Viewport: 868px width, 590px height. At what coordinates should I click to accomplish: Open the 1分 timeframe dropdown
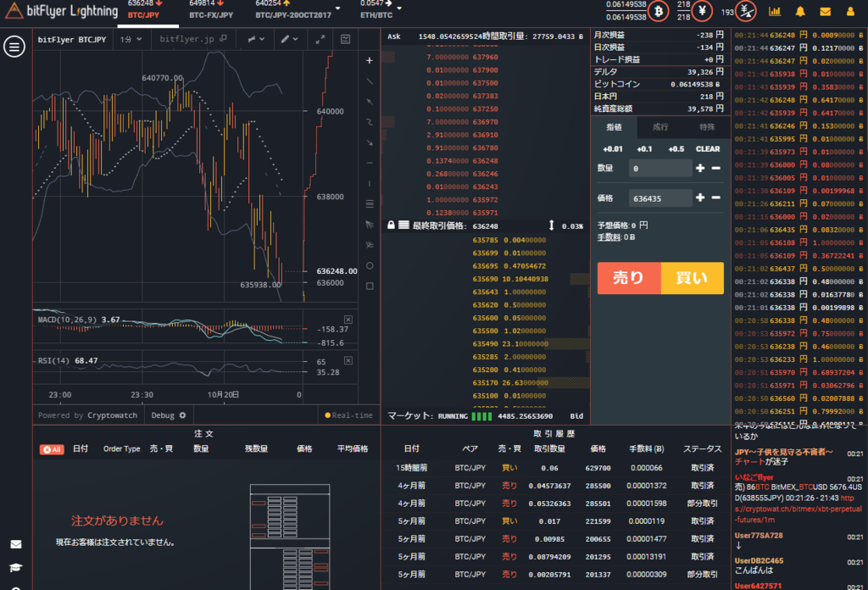tap(131, 39)
